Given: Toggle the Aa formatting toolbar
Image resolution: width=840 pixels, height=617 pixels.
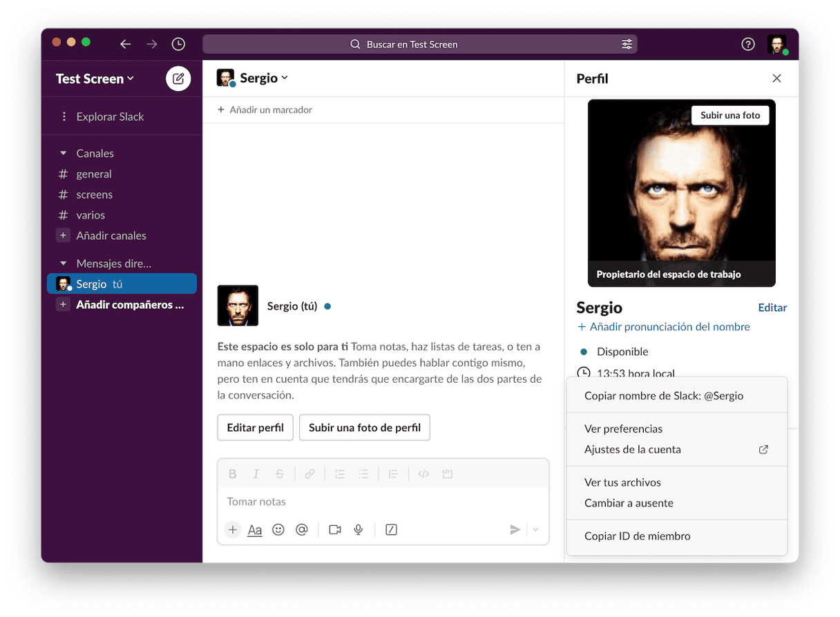Looking at the screenshot, I should point(255,530).
